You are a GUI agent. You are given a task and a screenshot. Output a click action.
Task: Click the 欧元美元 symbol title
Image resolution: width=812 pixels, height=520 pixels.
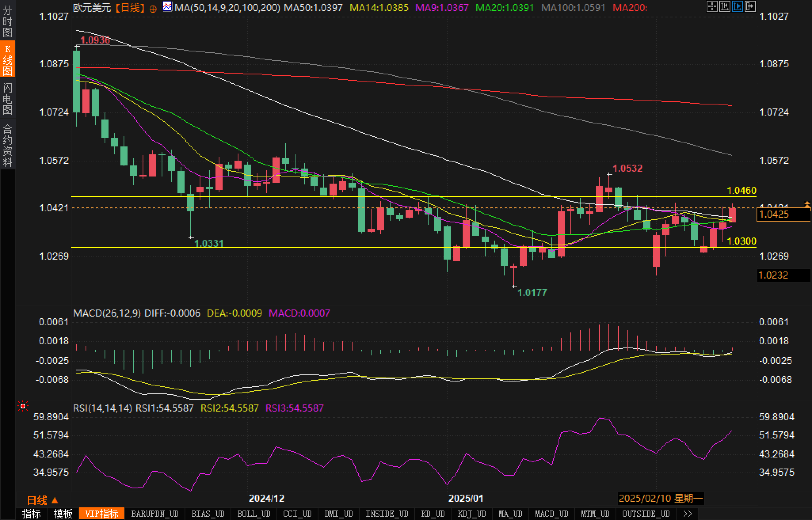(92, 8)
